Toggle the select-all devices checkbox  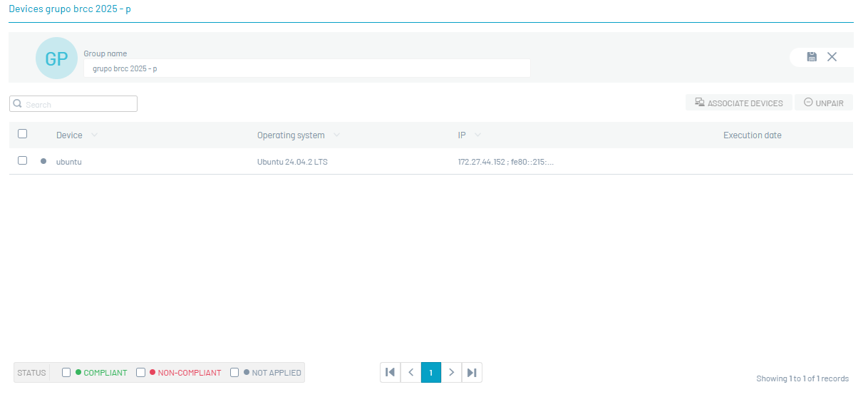(22, 134)
